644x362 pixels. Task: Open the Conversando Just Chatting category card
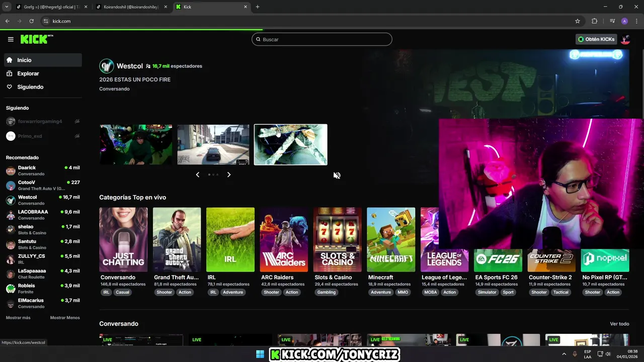123,240
